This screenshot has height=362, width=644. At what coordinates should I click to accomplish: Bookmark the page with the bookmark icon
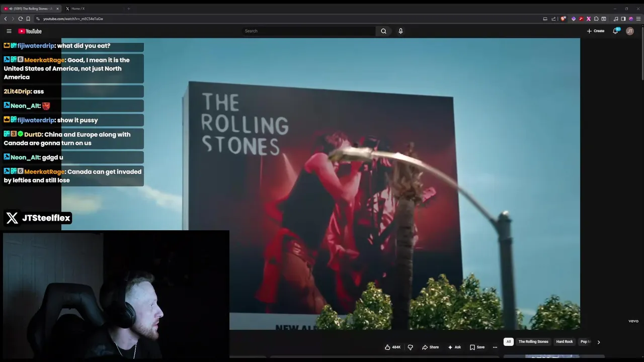(28, 19)
